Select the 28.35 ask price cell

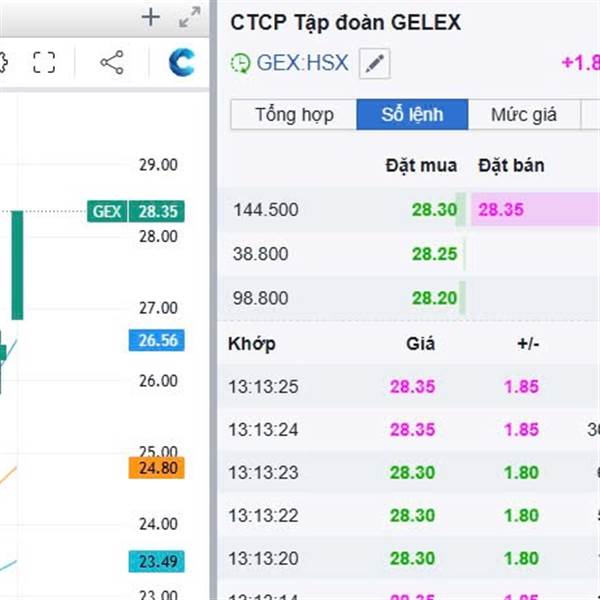point(535,209)
